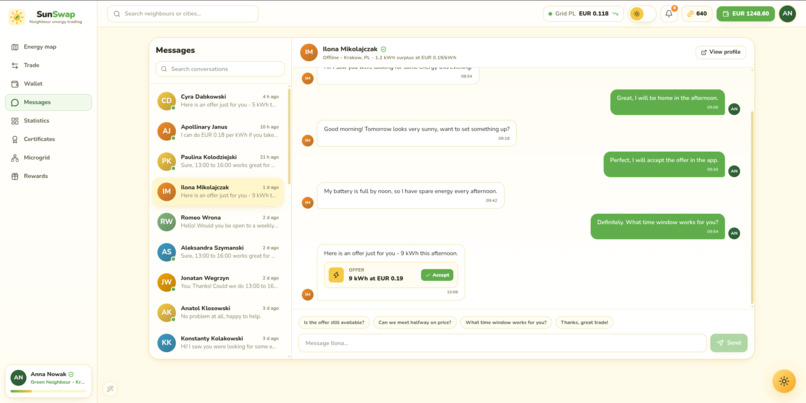Click the CD avatar of Cyra Dabkowski
This screenshot has width=806, height=403.
tap(167, 101)
